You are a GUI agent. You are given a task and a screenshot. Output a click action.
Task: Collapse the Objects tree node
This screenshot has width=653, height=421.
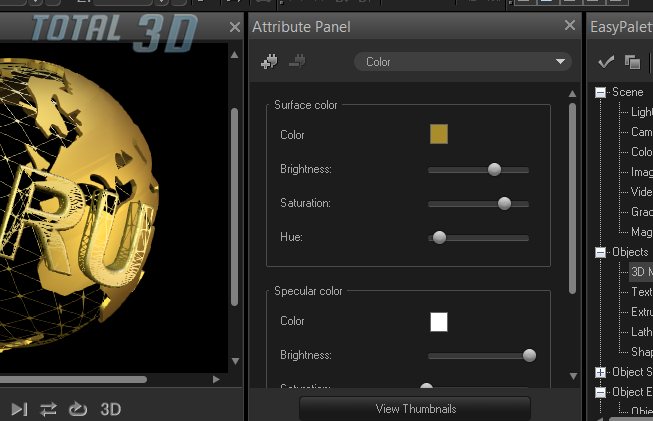coord(601,252)
